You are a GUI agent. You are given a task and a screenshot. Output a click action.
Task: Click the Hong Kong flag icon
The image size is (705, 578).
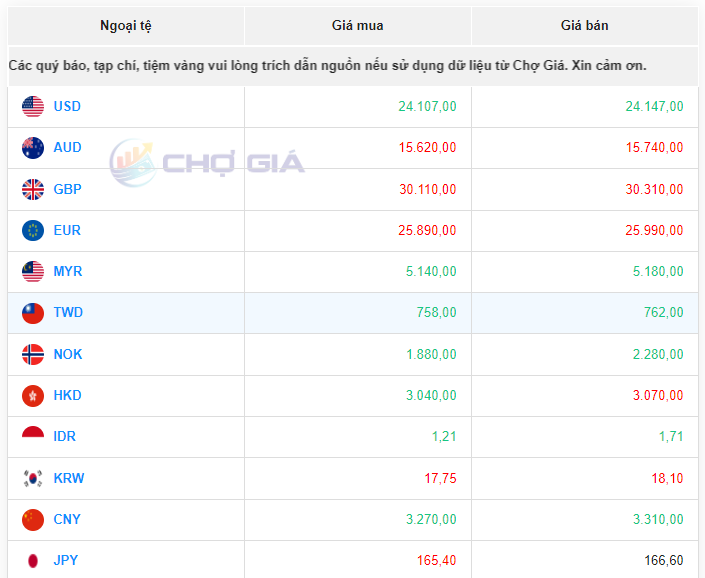[33, 396]
